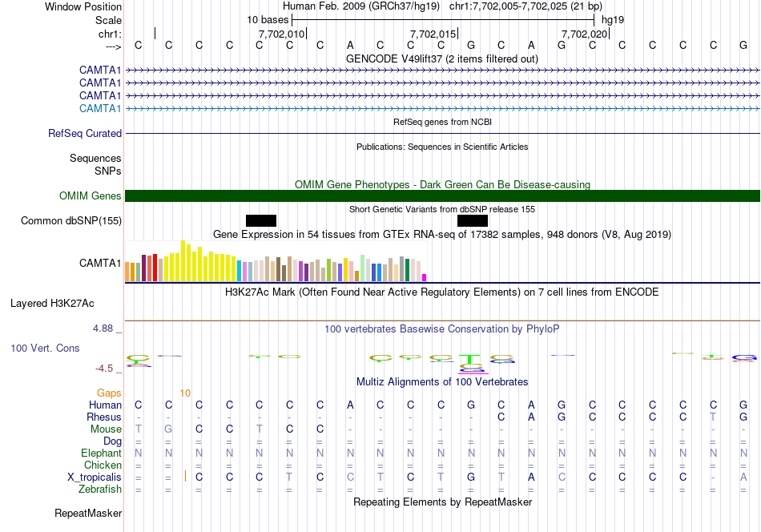761x532 pixels.
Task: Click the 7,702,010 position marker
Action: [x=281, y=34]
